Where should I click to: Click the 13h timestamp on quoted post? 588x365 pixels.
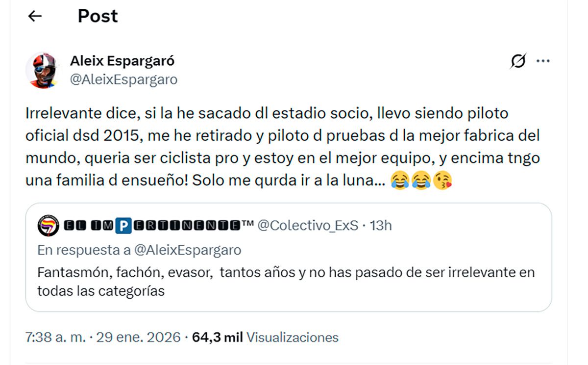tap(381, 226)
